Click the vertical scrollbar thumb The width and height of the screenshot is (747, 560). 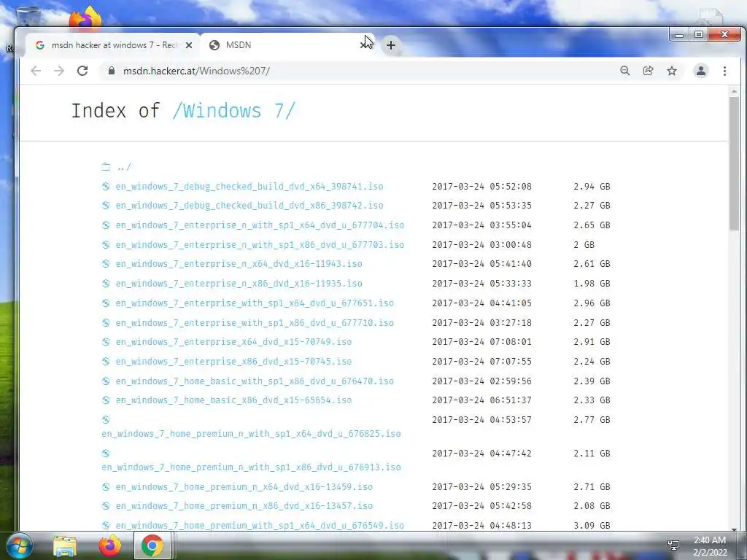tap(734, 163)
